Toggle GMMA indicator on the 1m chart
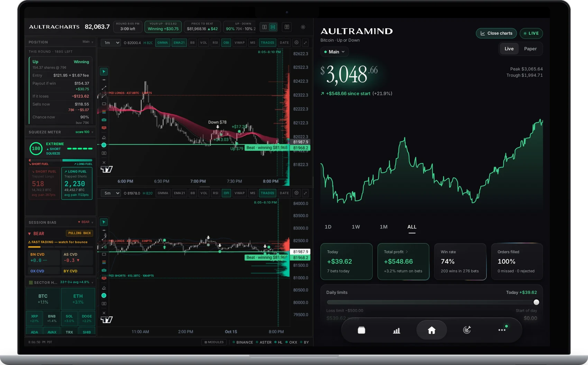This screenshot has width=588, height=365. pyautogui.click(x=163, y=43)
